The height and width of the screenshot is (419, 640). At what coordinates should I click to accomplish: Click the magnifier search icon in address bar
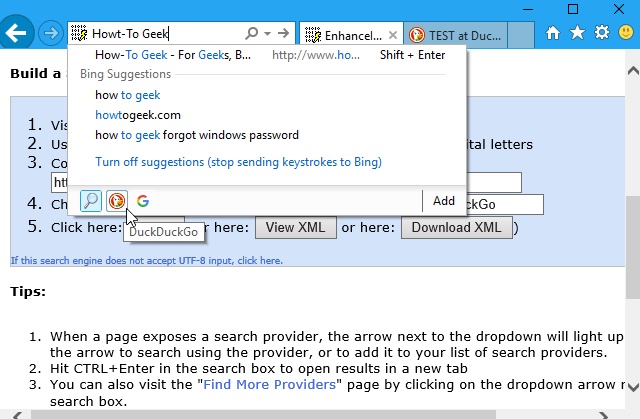(252, 33)
